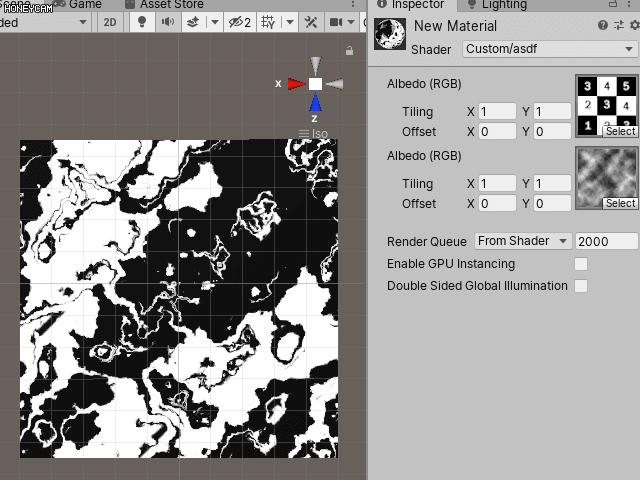Click blue Z axis cone on gizmo
The width and height of the screenshot is (640, 480).
pos(315,102)
